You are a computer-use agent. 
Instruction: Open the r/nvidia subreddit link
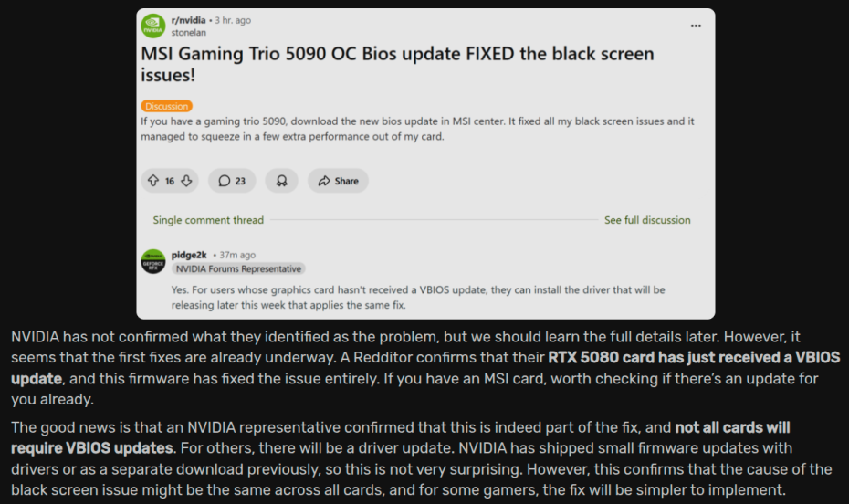pyautogui.click(x=188, y=20)
